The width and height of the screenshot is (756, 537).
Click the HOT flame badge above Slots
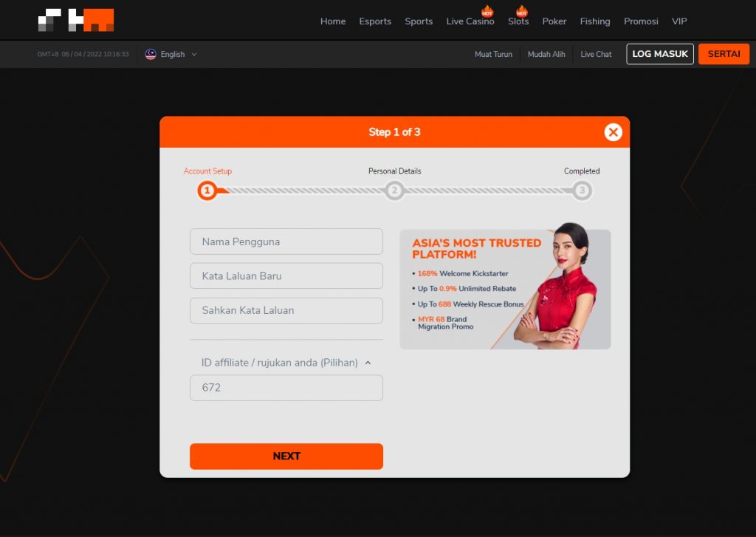click(522, 11)
